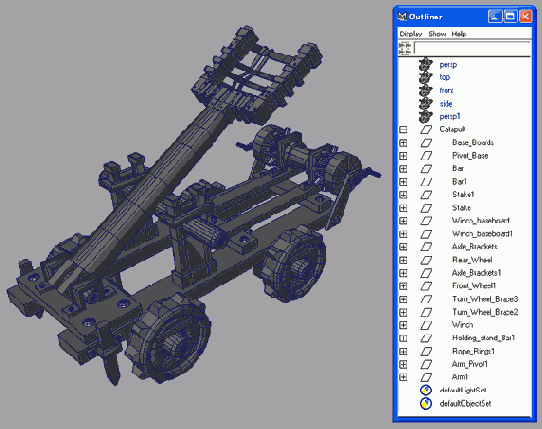Expand the Rope_Rings1 node
This screenshot has height=429, width=542.
pyautogui.click(x=403, y=352)
